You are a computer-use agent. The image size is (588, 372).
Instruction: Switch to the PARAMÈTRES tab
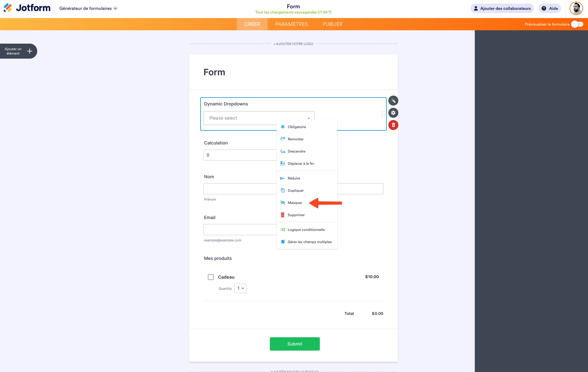[291, 24]
